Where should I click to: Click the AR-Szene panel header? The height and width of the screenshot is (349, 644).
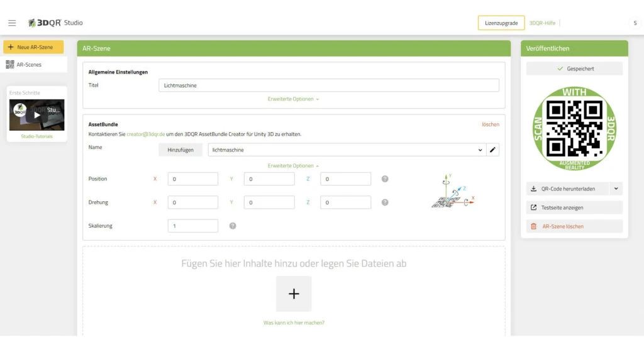(294, 48)
